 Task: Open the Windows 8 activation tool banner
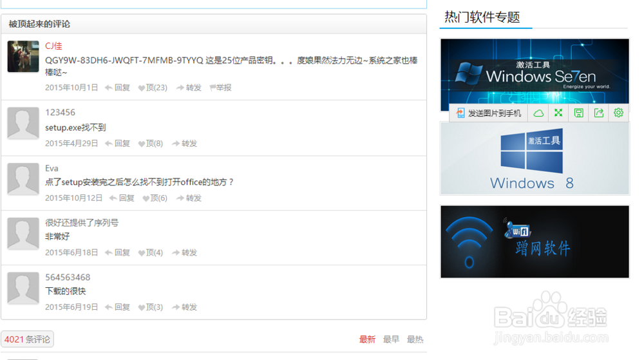click(x=535, y=158)
